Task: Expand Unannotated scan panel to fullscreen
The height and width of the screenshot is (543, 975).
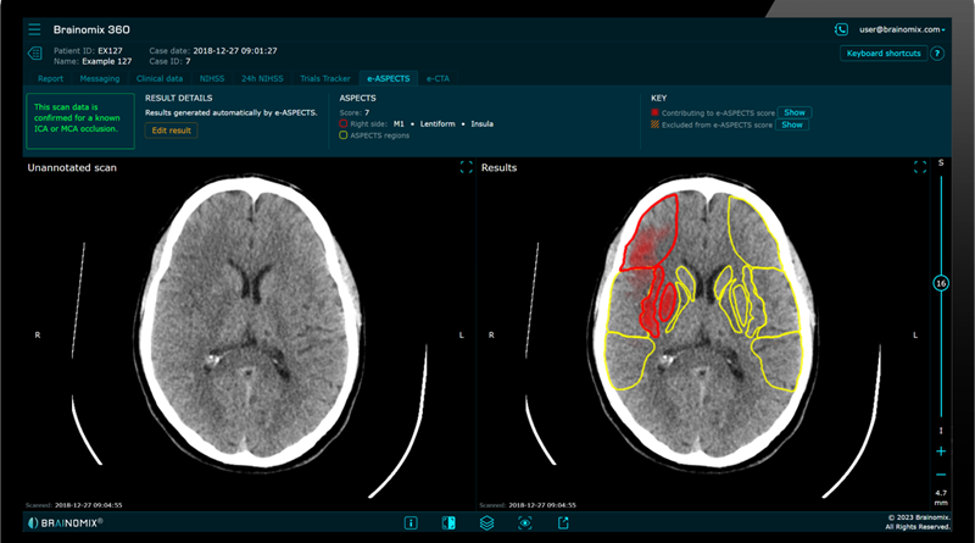Action: point(466,167)
